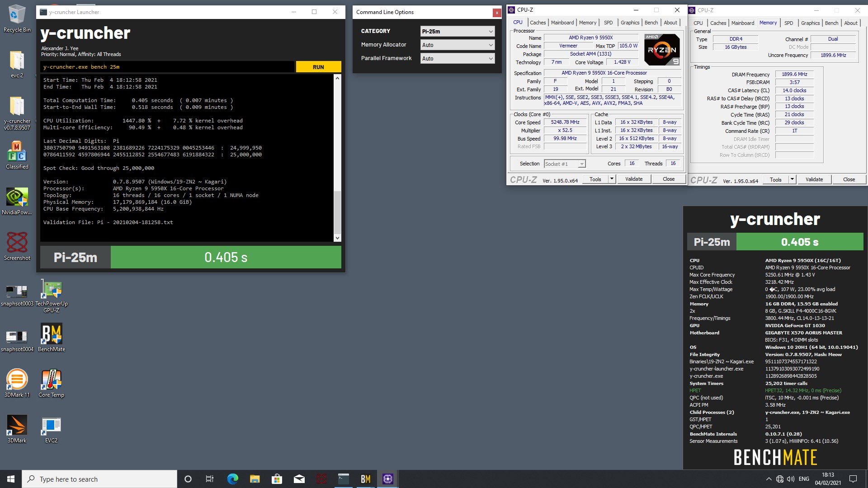Open About tab in left CPU-Z

[x=670, y=23]
